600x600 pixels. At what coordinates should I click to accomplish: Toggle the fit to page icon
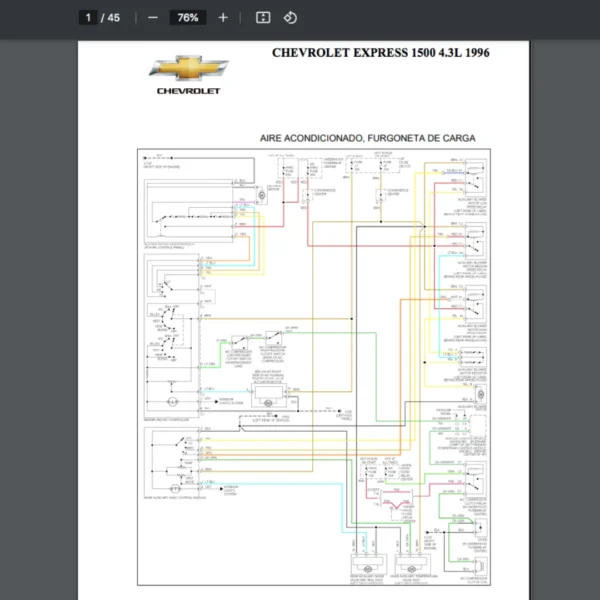(x=263, y=18)
